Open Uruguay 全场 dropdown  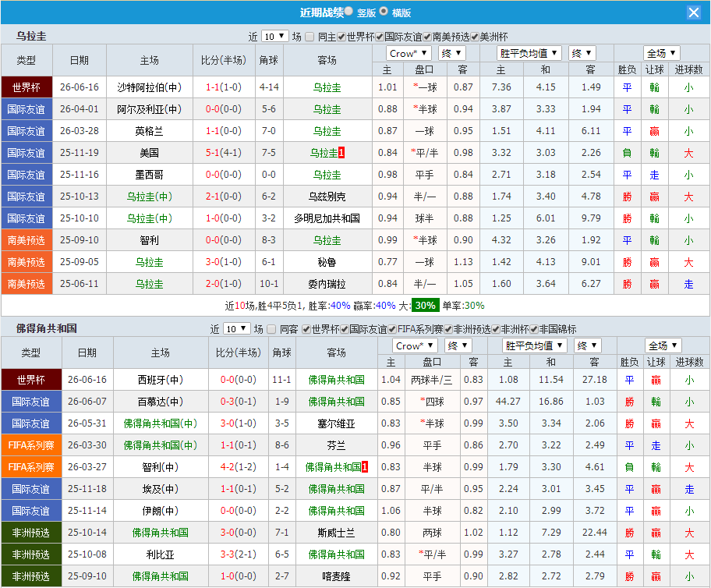pos(662,53)
